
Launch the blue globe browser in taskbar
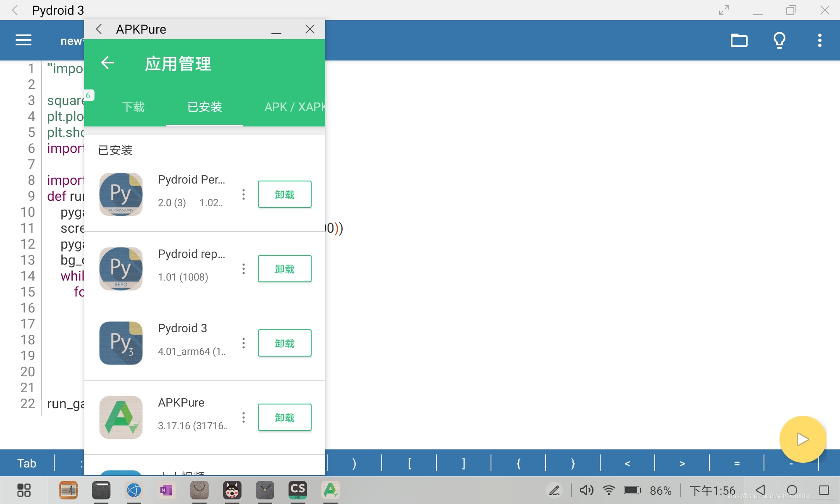pos(134,490)
